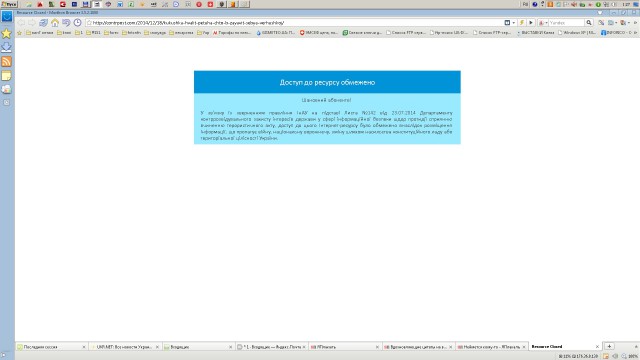640x360 pixels.
Task: Click the red circle icon in quick launch
Action: [x=199, y=4]
